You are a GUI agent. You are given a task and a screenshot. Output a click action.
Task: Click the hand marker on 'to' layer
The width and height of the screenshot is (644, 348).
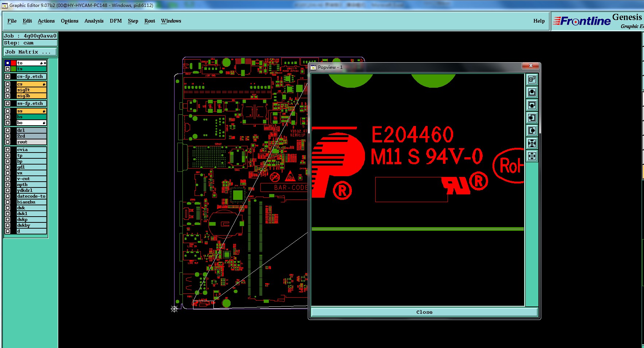pos(42,63)
